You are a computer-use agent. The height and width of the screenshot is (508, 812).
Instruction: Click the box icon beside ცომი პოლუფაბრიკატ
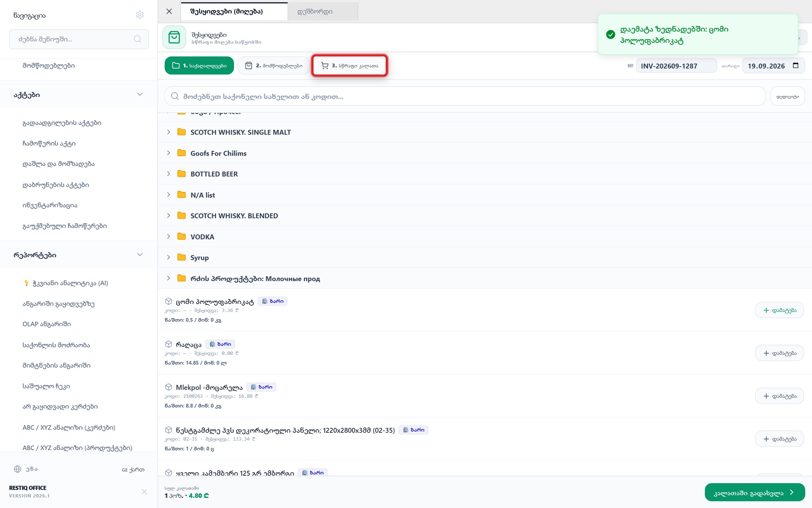click(x=169, y=301)
